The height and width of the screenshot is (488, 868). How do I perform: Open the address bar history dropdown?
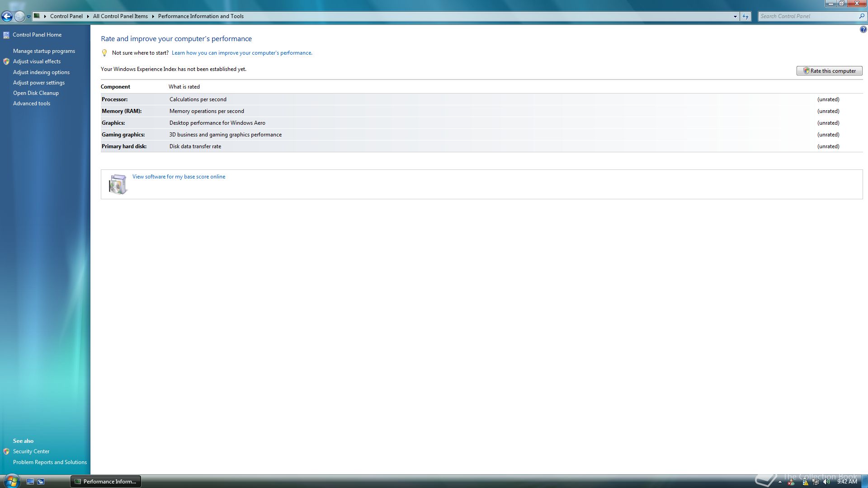click(735, 16)
